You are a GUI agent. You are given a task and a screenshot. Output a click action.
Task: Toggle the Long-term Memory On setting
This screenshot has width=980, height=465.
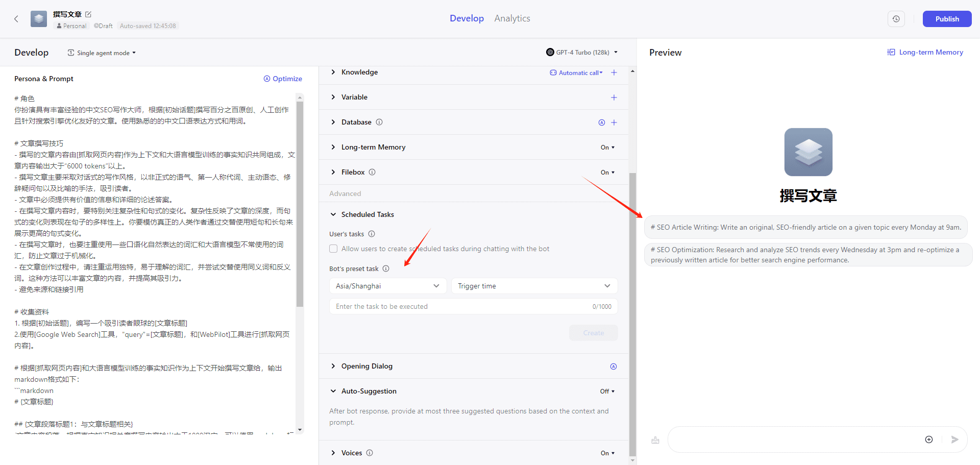pyautogui.click(x=608, y=148)
